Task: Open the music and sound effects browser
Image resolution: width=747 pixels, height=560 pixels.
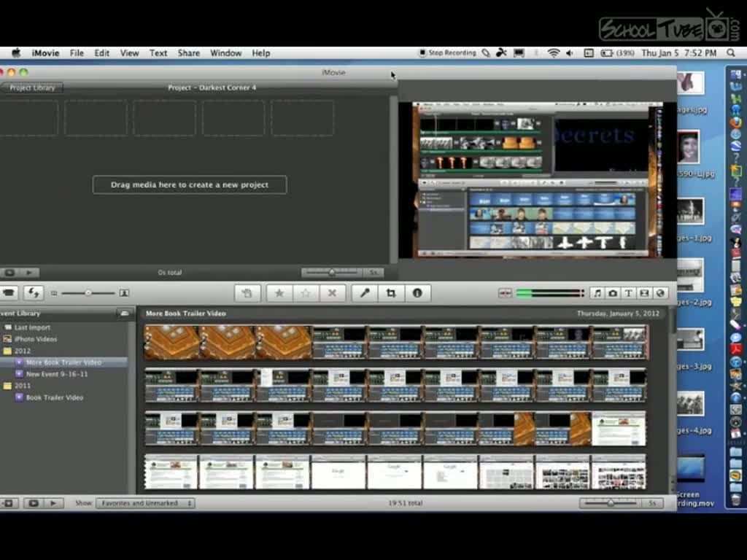Action: click(x=597, y=293)
